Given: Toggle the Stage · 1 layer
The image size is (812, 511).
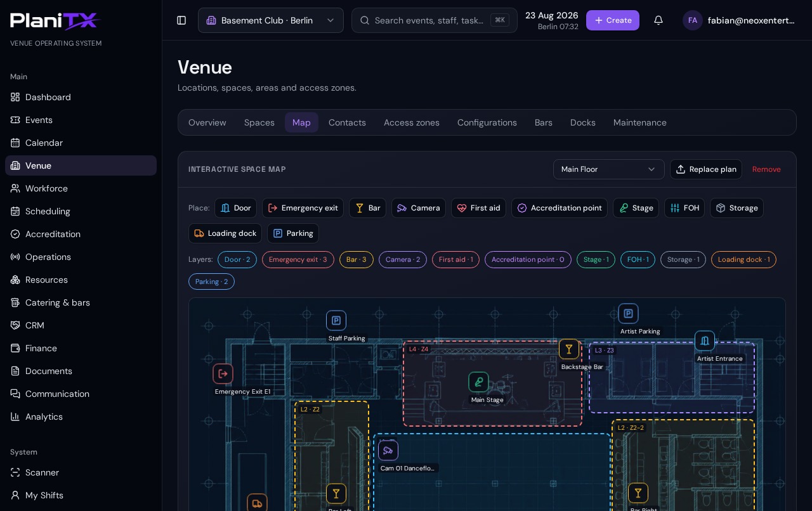Looking at the screenshot, I should point(596,259).
